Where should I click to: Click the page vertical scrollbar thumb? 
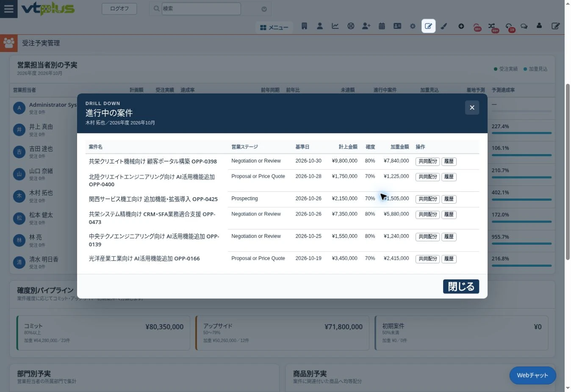pos(568,171)
